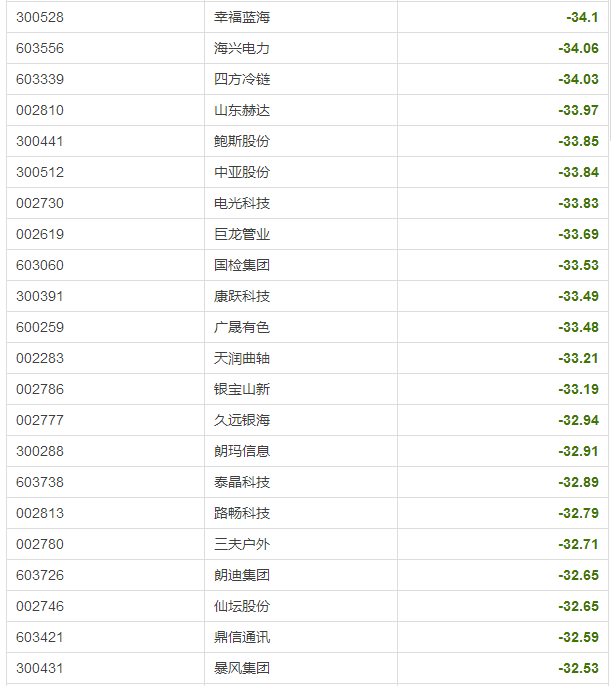Click the value -32.94
Viewport: 611px width, 686px height.
point(578,420)
